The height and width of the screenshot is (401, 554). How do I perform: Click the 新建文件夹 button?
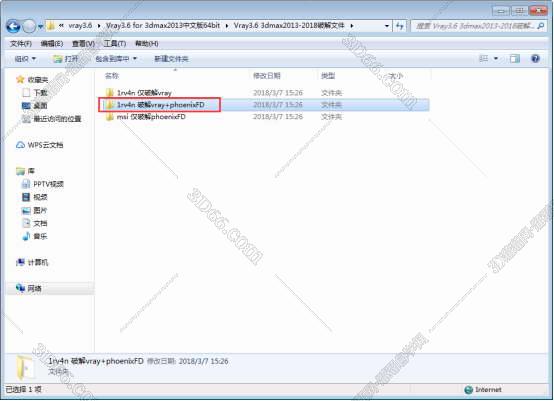171,59
